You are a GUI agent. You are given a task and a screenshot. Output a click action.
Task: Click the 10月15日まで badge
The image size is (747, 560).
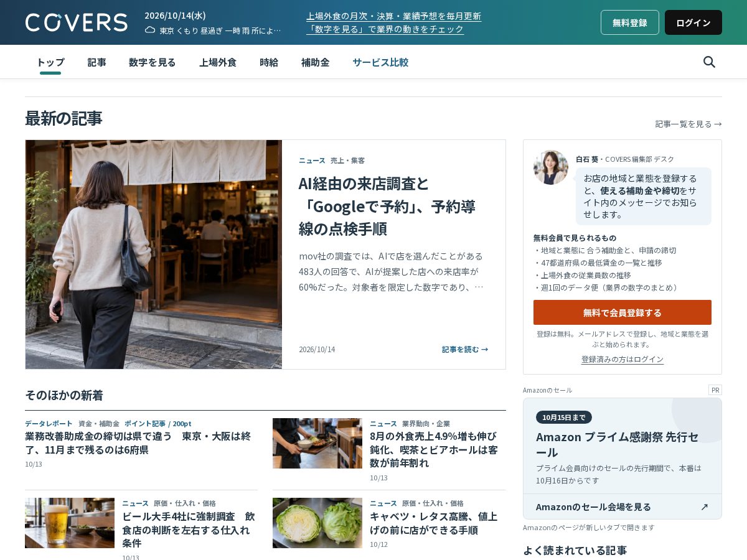pos(564,417)
